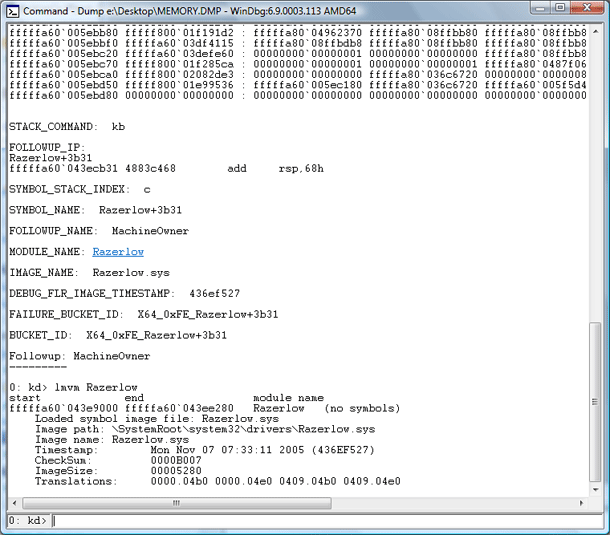
Task: Click the Timestamp Mon Nov 07 line
Action: tap(205, 450)
